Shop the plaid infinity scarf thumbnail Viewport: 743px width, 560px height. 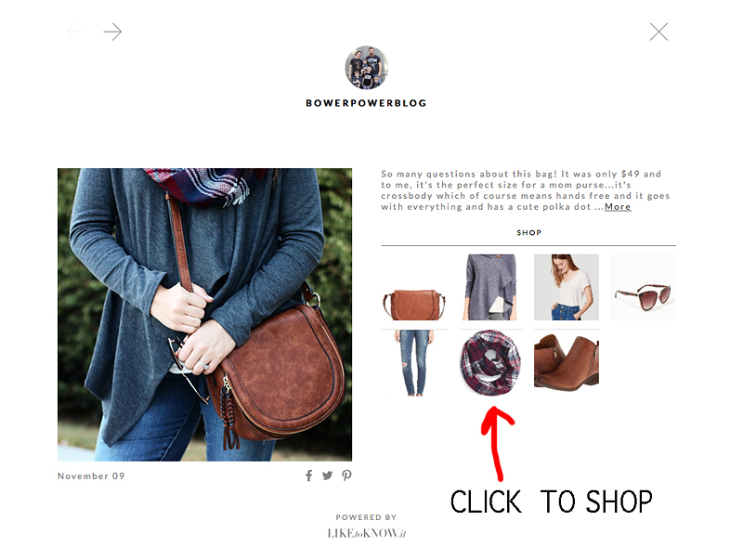[x=490, y=363]
